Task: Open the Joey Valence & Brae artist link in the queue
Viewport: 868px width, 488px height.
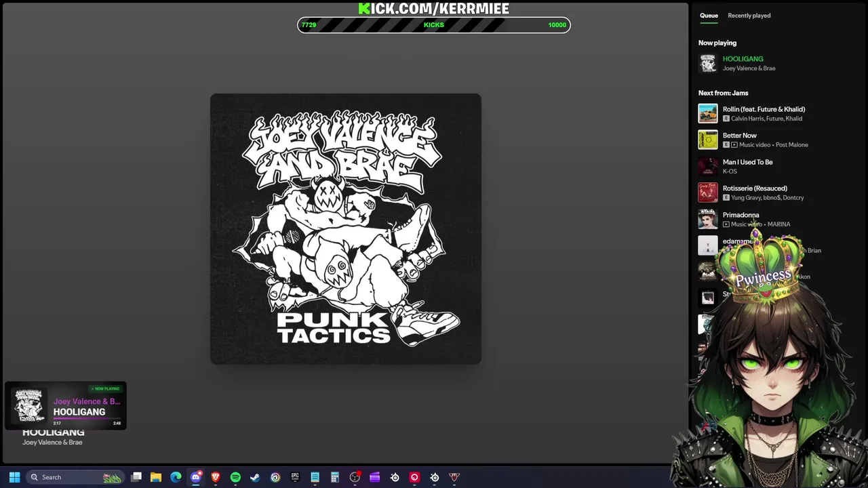Action: pos(749,68)
